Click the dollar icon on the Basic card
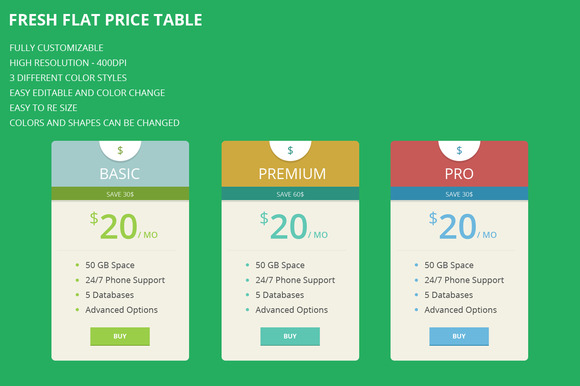The image size is (580, 386). pos(120,150)
